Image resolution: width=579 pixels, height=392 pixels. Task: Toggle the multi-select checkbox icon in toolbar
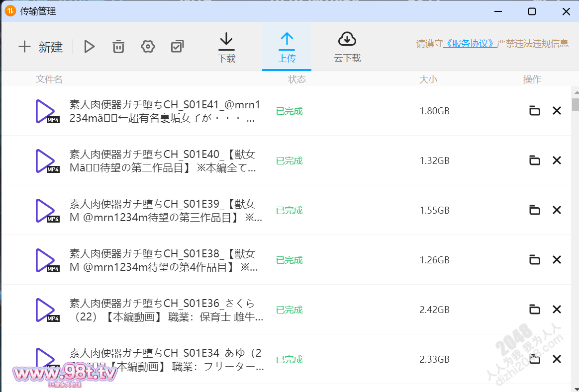tap(177, 47)
